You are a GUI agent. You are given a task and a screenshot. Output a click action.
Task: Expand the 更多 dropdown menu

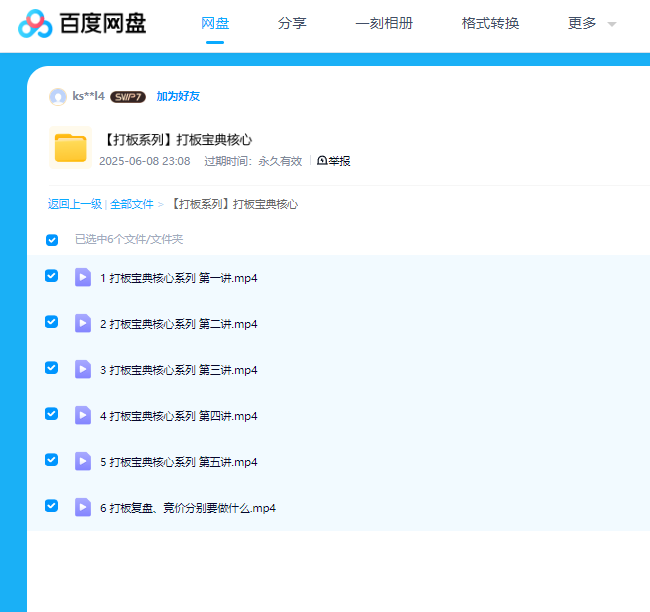coord(592,23)
